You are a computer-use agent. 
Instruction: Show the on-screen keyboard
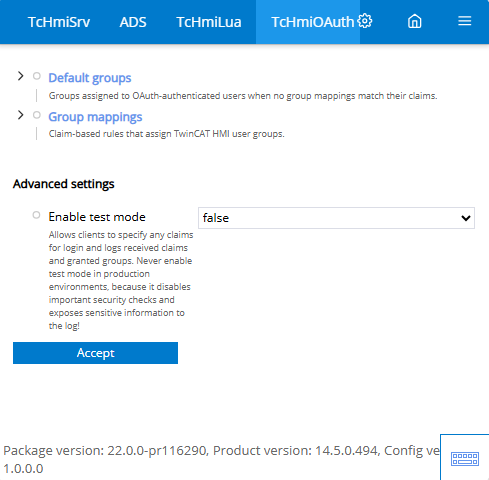pyautogui.click(x=465, y=458)
